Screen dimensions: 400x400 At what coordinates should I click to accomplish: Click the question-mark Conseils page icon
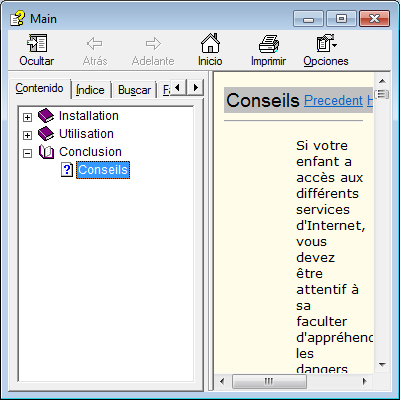[x=67, y=170]
